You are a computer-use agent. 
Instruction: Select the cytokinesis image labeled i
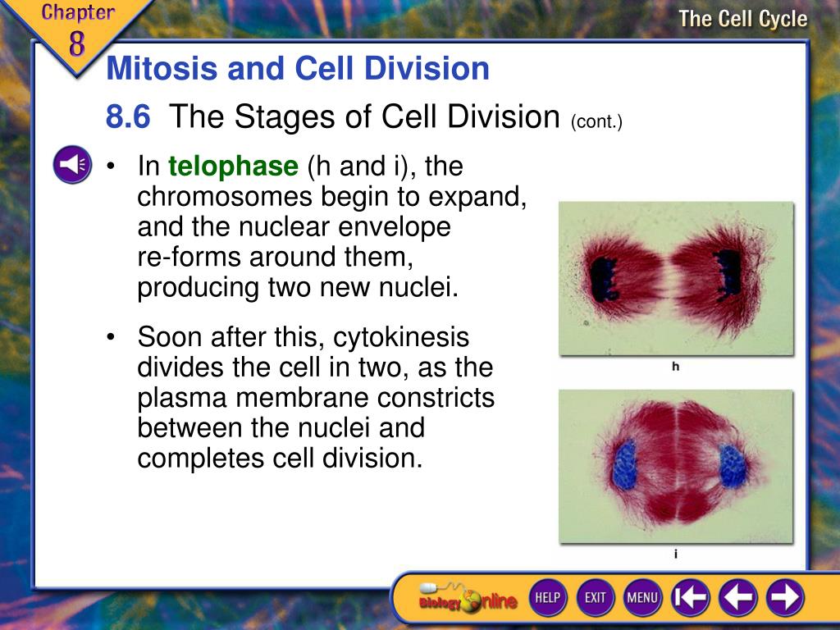pyautogui.click(x=676, y=467)
